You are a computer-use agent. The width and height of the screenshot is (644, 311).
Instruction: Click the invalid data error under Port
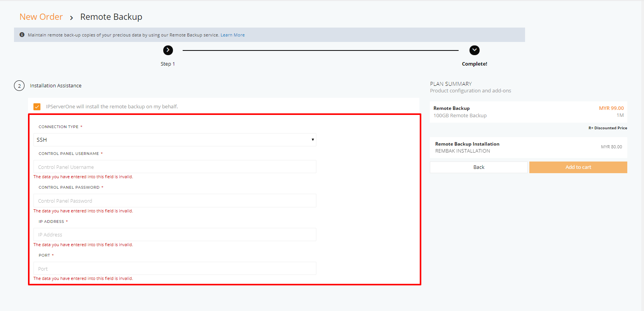(x=83, y=279)
